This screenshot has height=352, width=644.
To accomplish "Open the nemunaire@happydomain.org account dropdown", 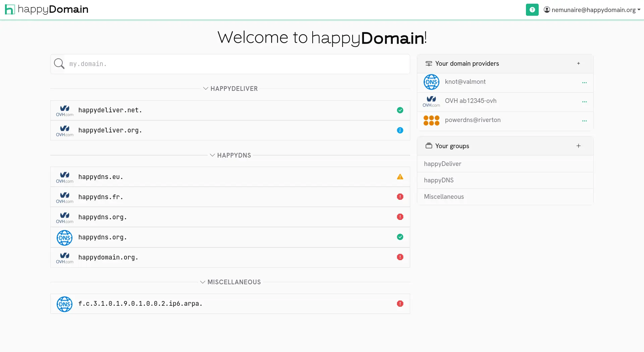I will pyautogui.click(x=592, y=10).
